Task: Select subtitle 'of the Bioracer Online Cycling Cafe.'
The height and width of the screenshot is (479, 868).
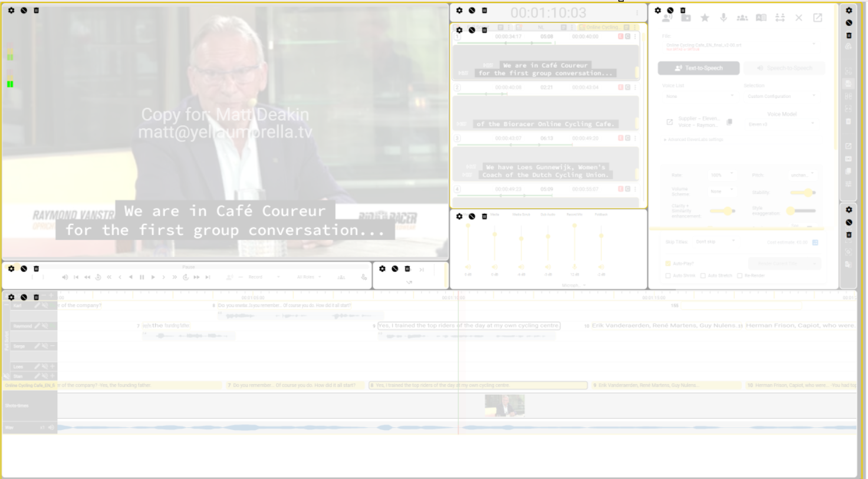Action: tap(545, 124)
